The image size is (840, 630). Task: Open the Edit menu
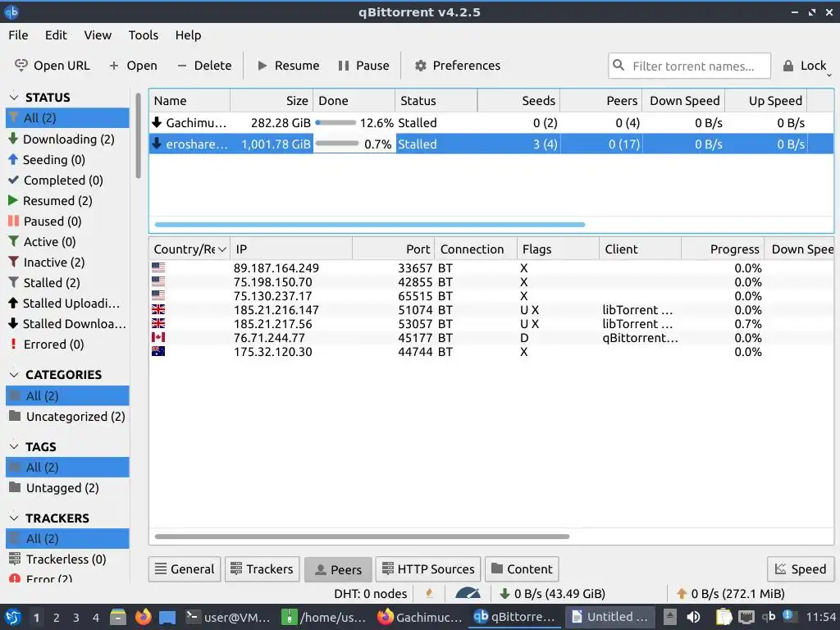tap(56, 34)
